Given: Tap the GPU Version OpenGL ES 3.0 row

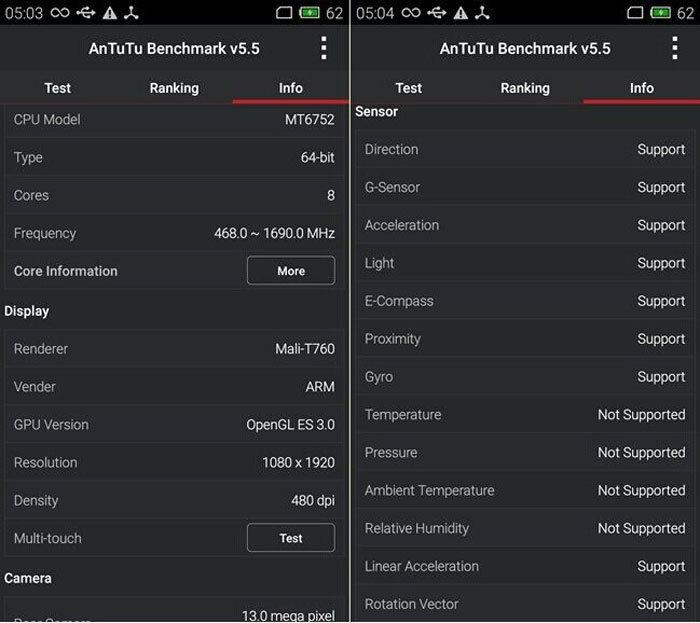Looking at the screenshot, I should (x=174, y=425).
